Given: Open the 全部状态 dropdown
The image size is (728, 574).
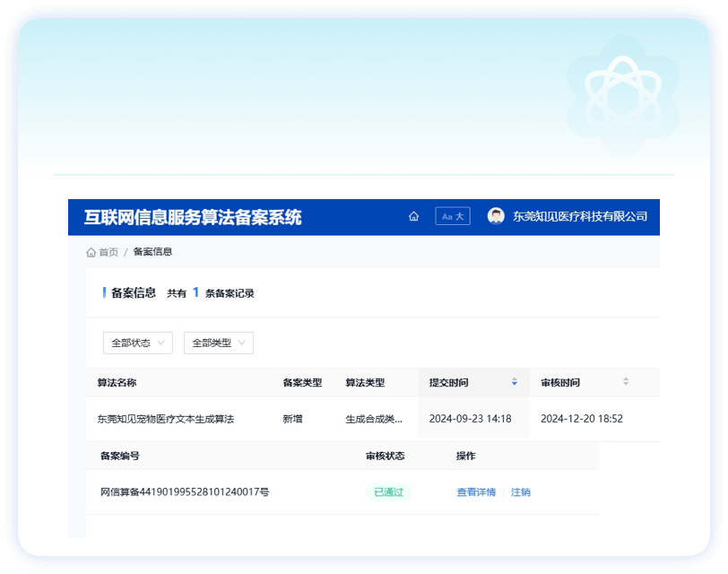Looking at the screenshot, I should pyautogui.click(x=138, y=343).
